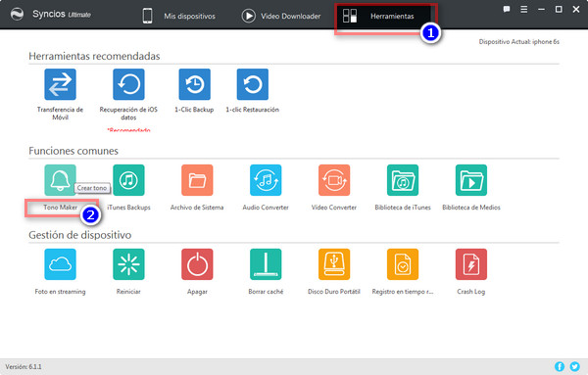The height and width of the screenshot is (375, 588).
Task: Launch Recuperación de iOS datos icon
Action: 128,84
